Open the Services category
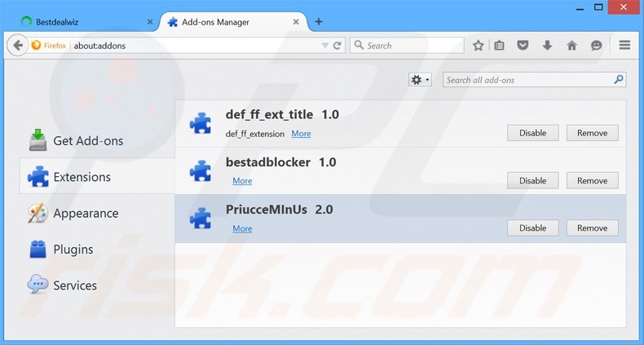Viewport: 644px width, 345px height. tap(97, 285)
